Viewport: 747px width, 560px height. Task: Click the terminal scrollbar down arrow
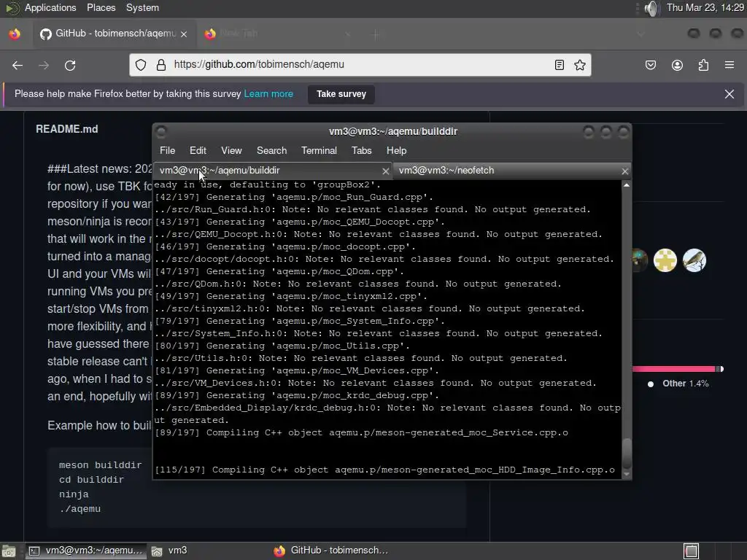627,474
